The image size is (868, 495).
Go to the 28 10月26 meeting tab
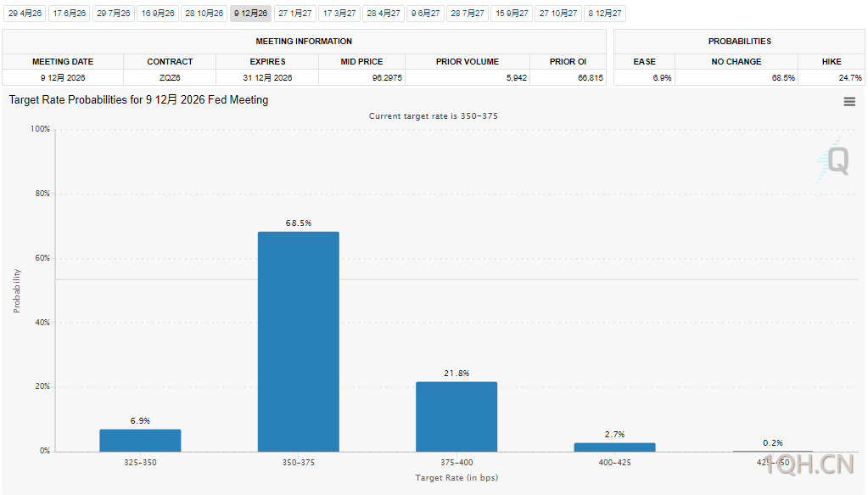pos(204,14)
